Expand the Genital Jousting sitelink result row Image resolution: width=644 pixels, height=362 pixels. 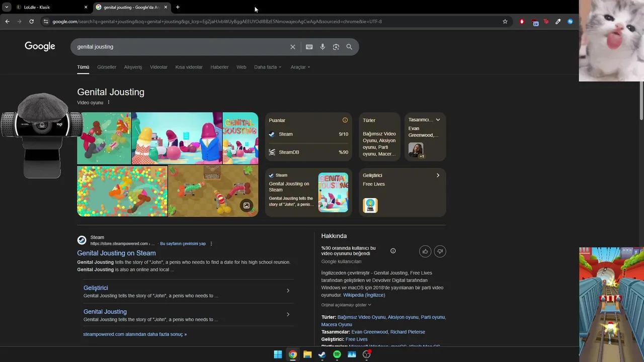pos(189,315)
